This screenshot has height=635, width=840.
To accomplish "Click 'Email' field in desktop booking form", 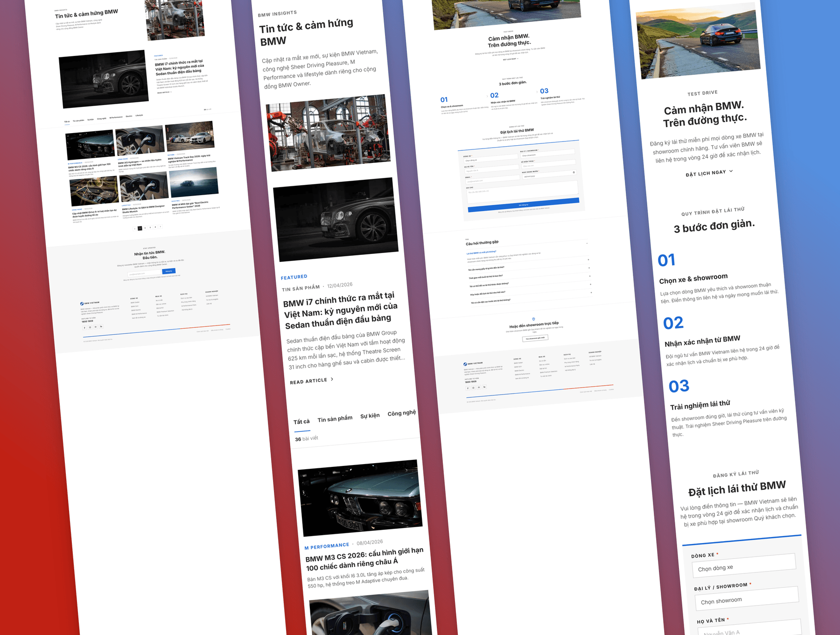I will (x=493, y=181).
